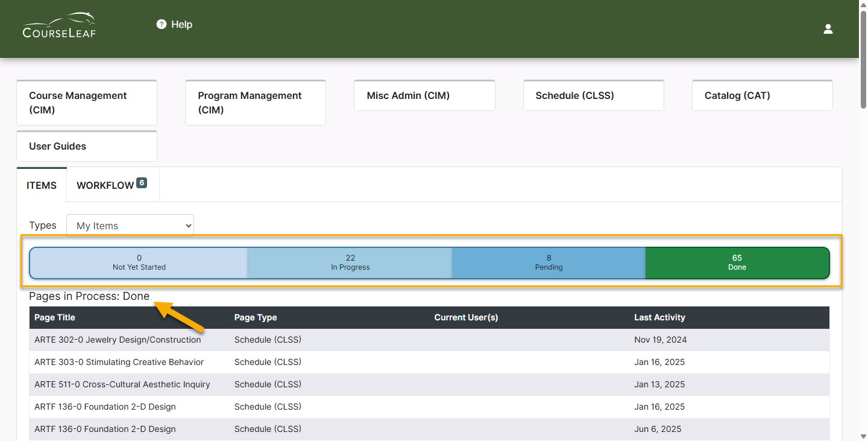Toggle the In Progress status filter
Viewport: 868px width, 441px height.
(x=350, y=263)
